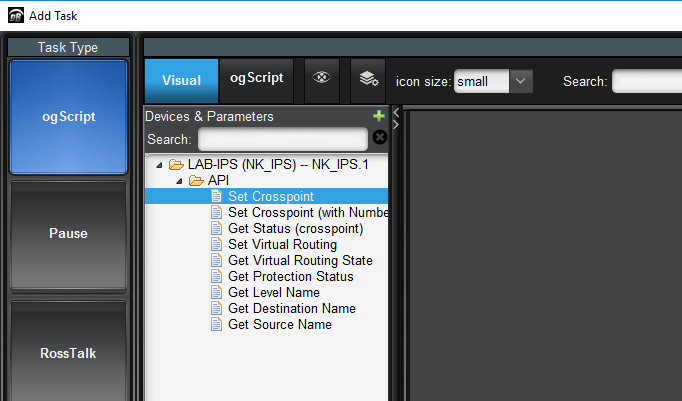Clear the Devices & Parameters search field
Image resolution: width=682 pixels, height=401 pixels.
point(380,138)
